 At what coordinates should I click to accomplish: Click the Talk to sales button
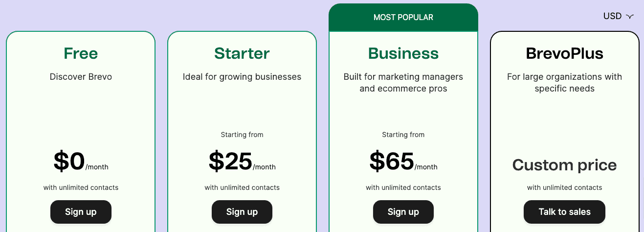coord(564,212)
